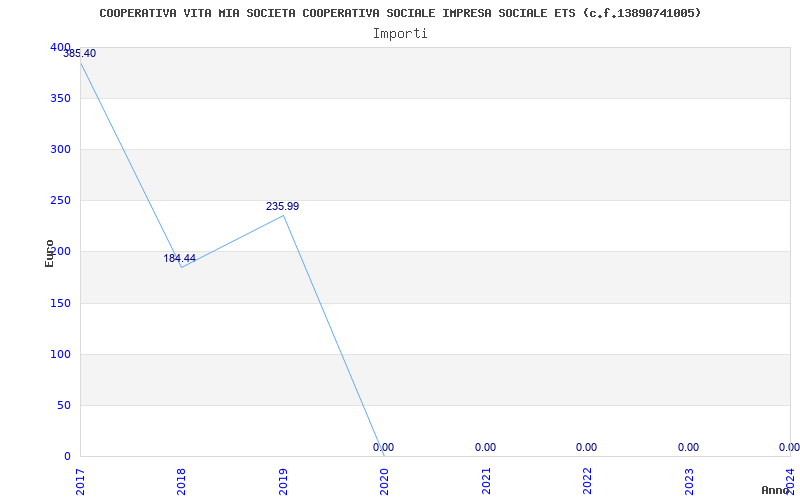Click the 2022 x-axis year label

click(x=587, y=482)
